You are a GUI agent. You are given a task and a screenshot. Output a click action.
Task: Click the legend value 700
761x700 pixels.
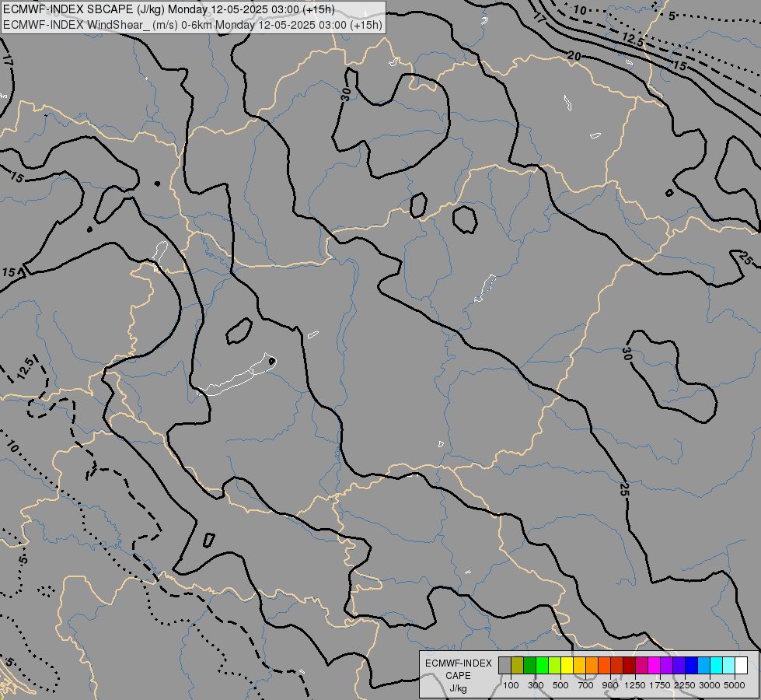(x=586, y=685)
